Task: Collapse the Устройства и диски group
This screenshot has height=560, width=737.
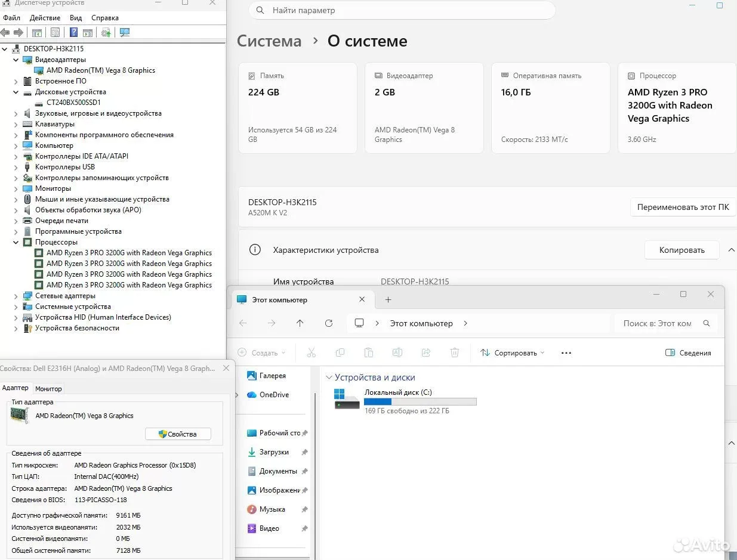Action: [329, 378]
